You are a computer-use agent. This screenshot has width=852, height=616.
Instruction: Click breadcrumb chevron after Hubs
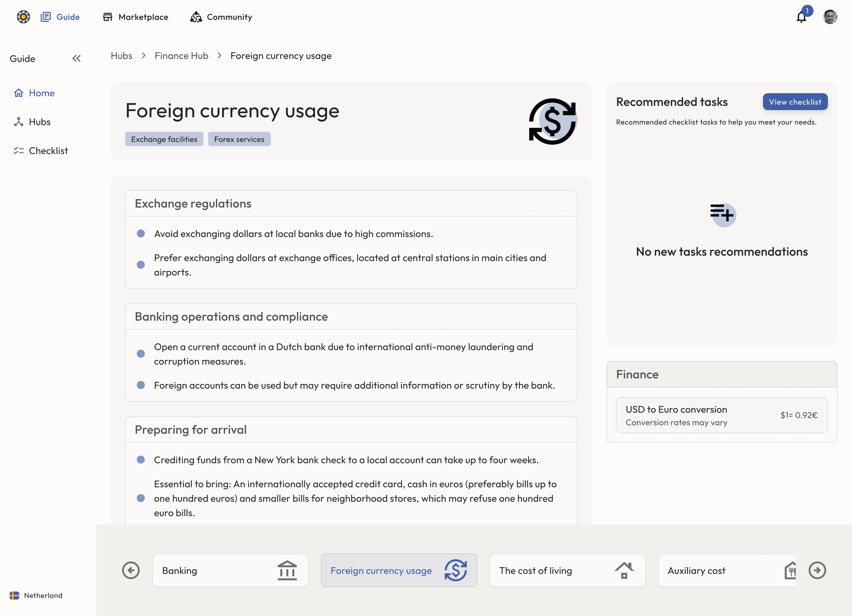pos(144,56)
